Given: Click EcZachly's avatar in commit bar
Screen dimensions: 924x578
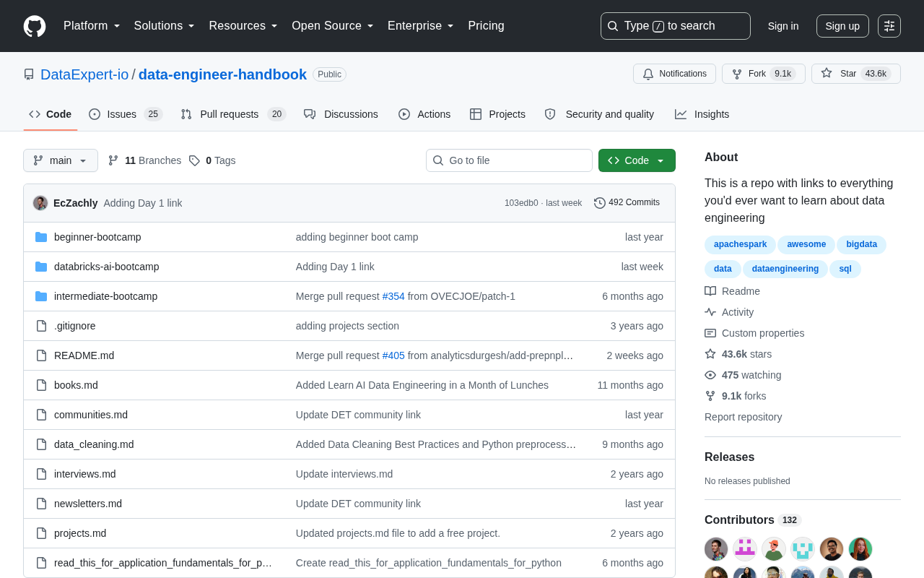Looking at the screenshot, I should tap(40, 203).
